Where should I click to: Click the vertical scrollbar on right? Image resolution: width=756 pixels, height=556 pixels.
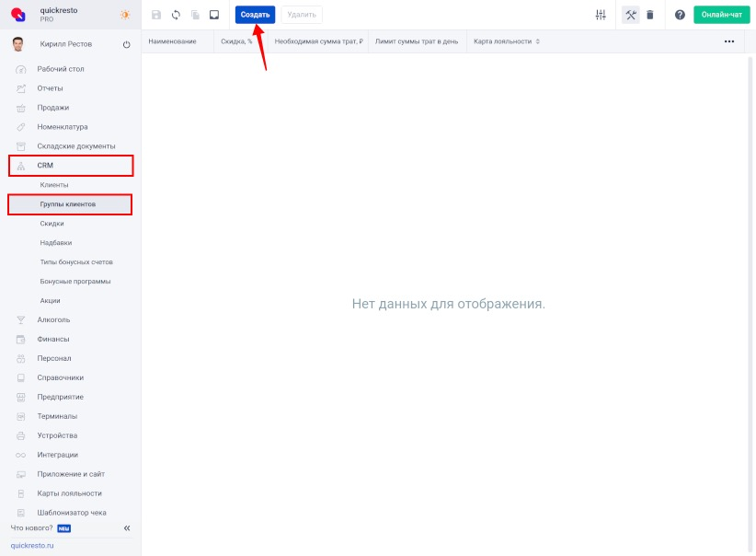750,304
